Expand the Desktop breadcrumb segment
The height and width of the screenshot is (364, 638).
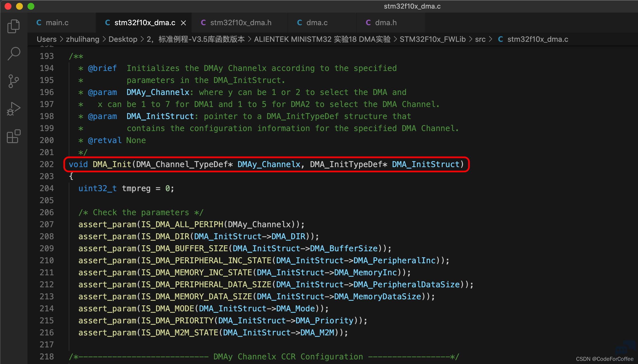tap(123, 39)
